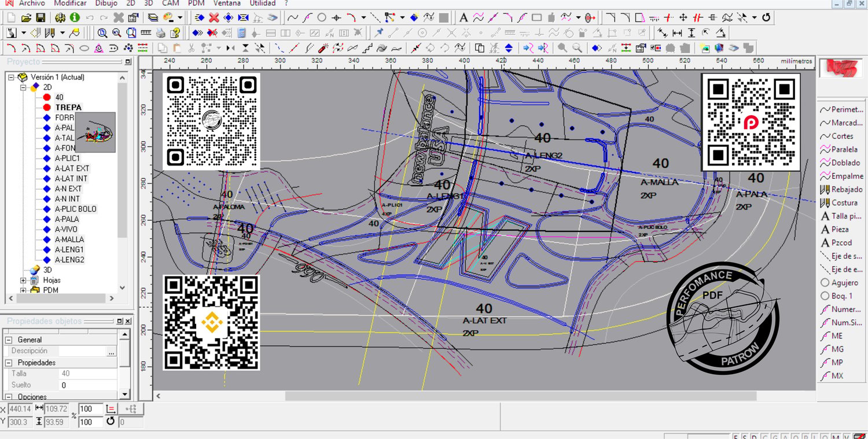Open the Utilidad menu

click(263, 3)
